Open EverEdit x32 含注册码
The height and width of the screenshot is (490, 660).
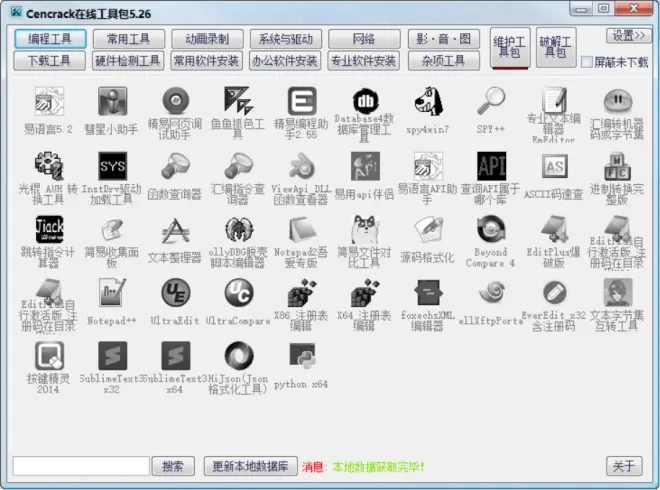coord(554,293)
